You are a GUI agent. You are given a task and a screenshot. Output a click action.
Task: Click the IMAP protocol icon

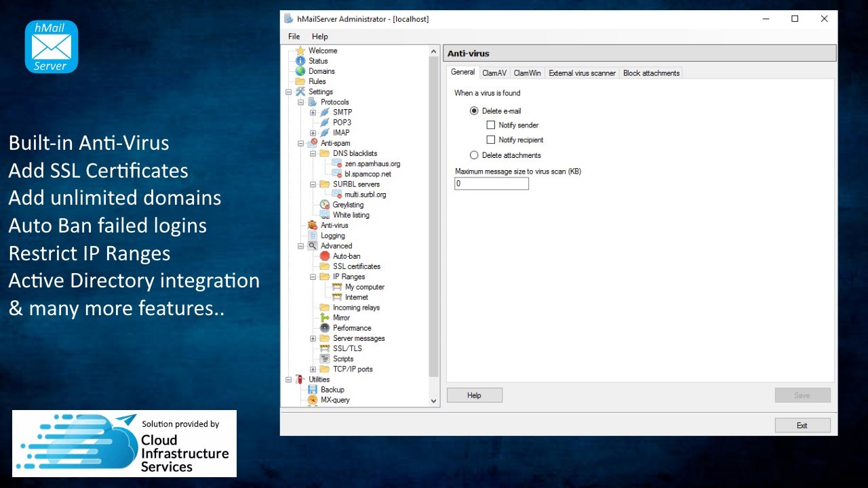325,133
